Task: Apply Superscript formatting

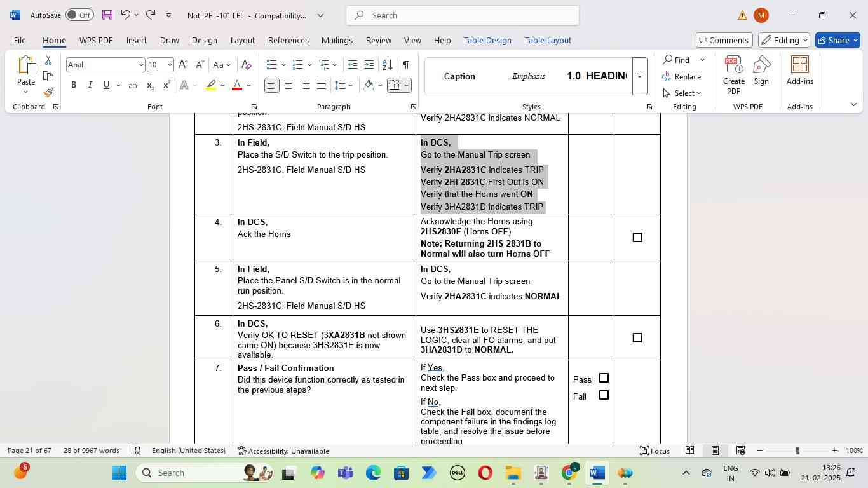Action: pos(166,85)
